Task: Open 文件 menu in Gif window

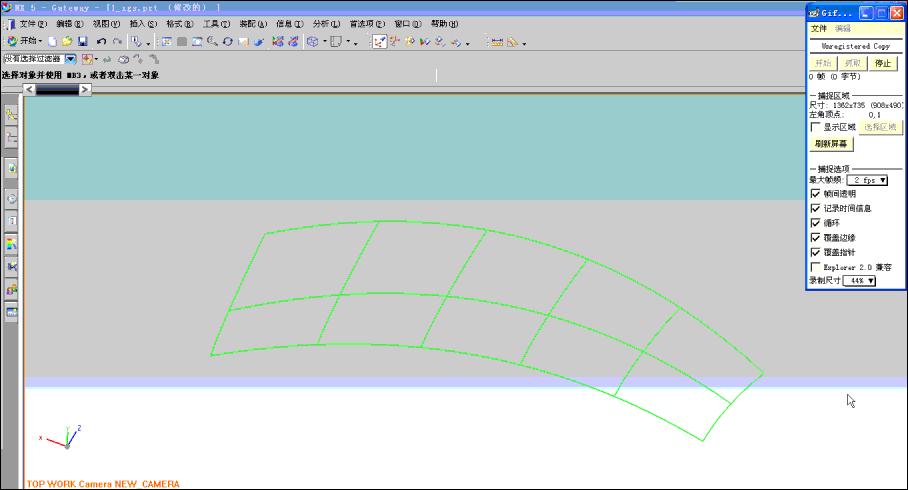Action: click(x=818, y=28)
